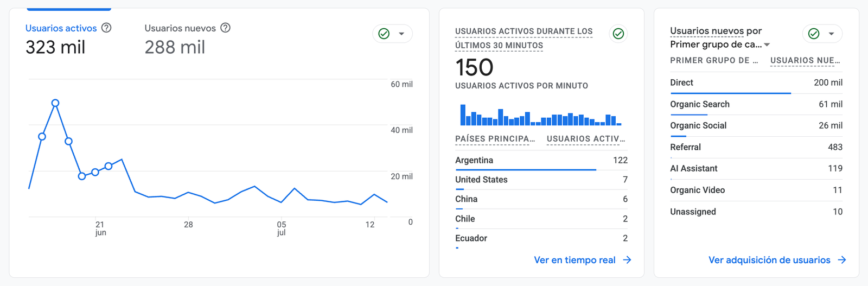Open Ver adquisición de usuarios link
Screen dimensions: 868x286
tap(769, 260)
